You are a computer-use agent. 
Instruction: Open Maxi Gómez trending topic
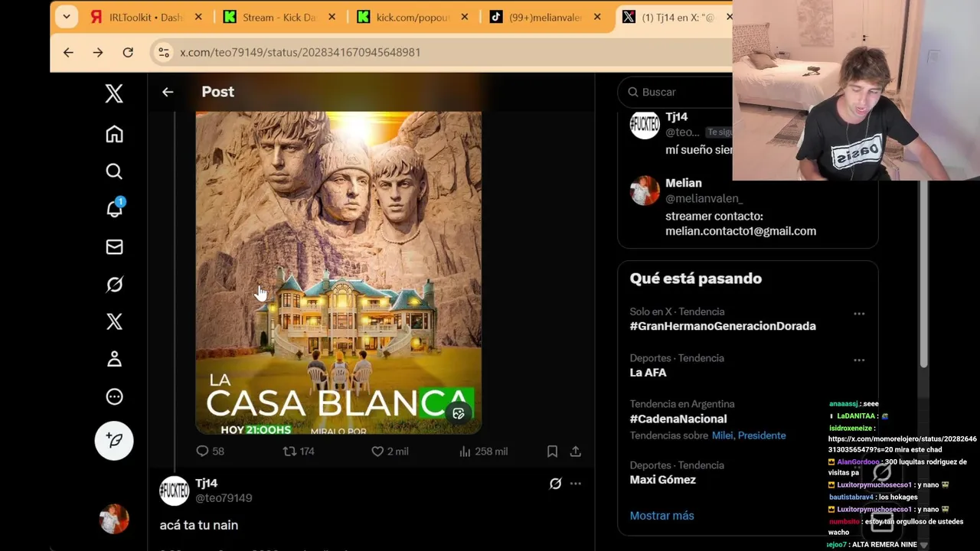(662, 480)
